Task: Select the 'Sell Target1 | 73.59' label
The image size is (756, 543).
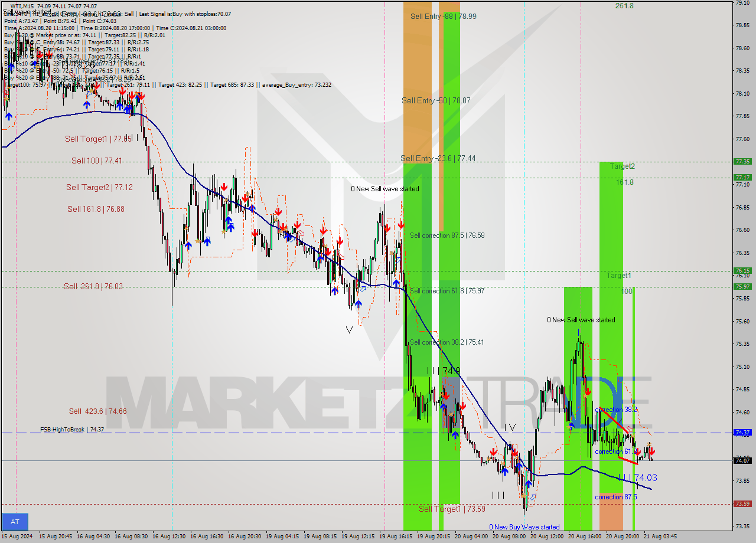Action: 452,509
